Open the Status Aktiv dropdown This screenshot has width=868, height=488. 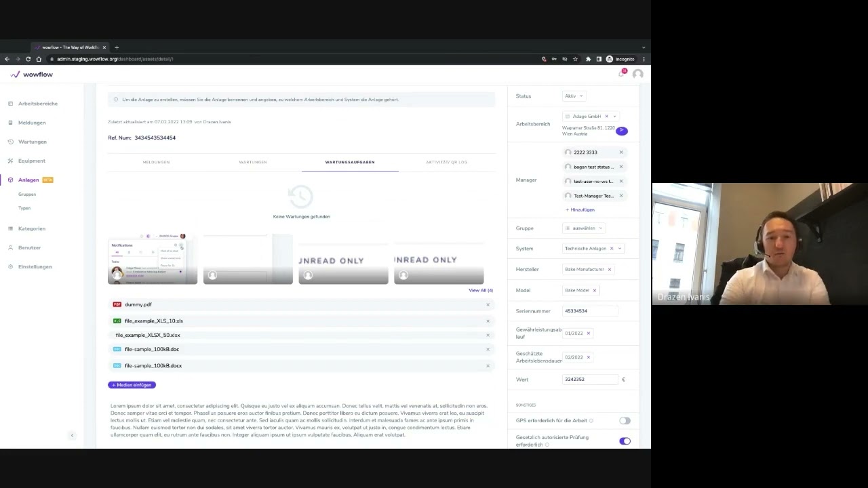point(574,96)
